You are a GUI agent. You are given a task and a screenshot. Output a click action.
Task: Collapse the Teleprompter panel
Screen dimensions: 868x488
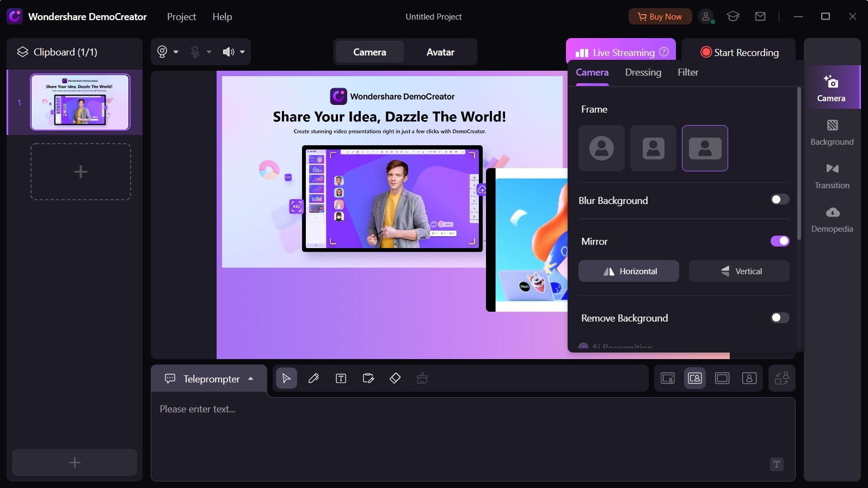click(x=251, y=379)
